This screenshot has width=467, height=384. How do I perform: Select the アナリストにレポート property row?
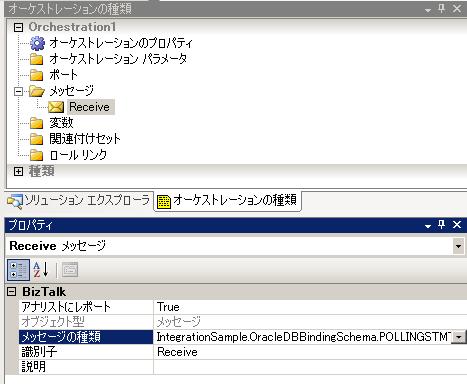tap(243, 307)
